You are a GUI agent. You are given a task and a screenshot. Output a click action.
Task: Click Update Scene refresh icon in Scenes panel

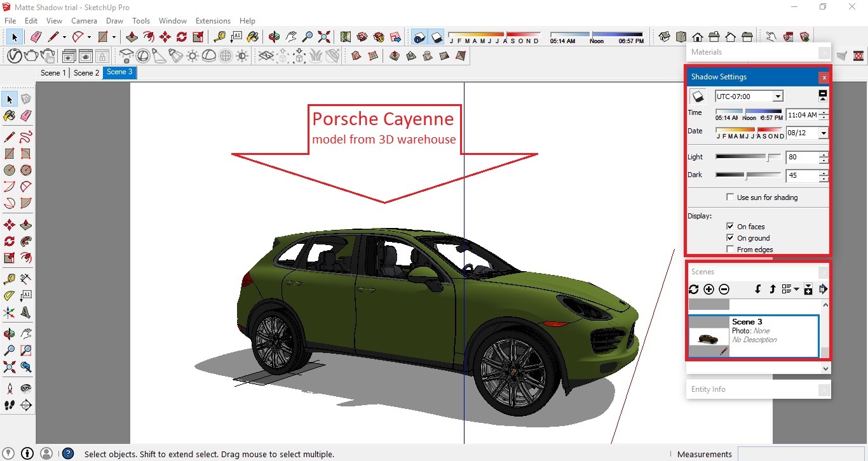(x=694, y=289)
